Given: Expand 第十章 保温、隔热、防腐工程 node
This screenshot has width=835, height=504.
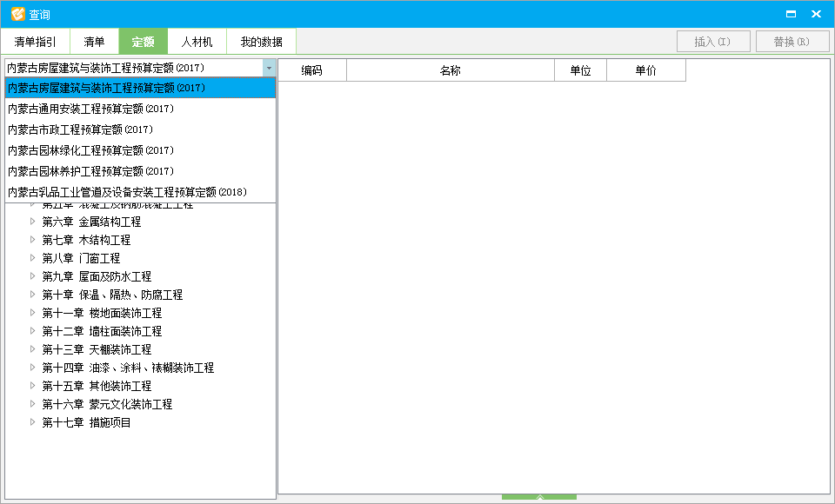Looking at the screenshot, I should pos(32,295).
